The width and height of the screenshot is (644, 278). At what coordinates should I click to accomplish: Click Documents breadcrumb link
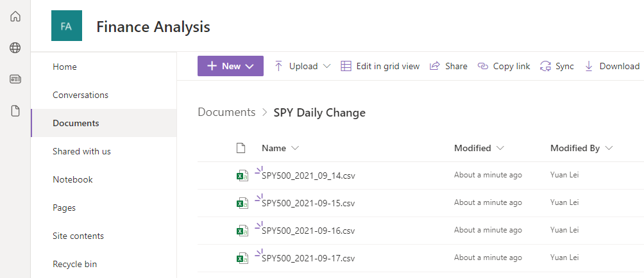tap(226, 112)
